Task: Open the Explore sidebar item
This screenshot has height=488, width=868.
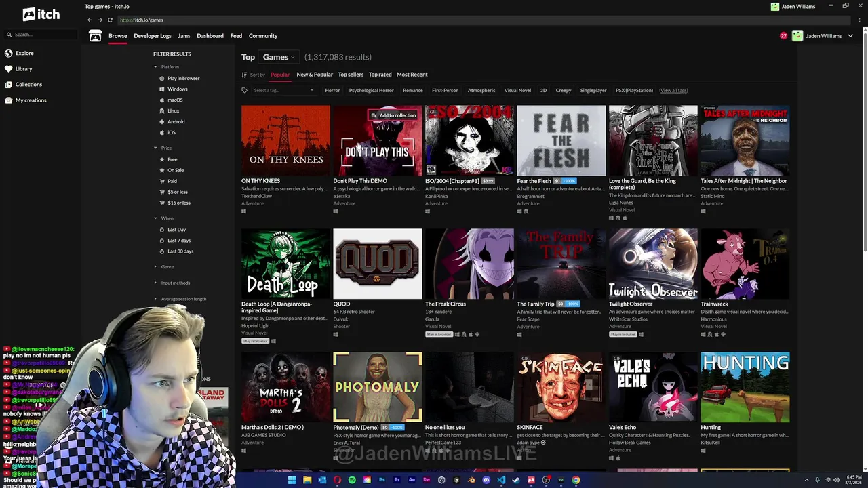Action: point(19,53)
